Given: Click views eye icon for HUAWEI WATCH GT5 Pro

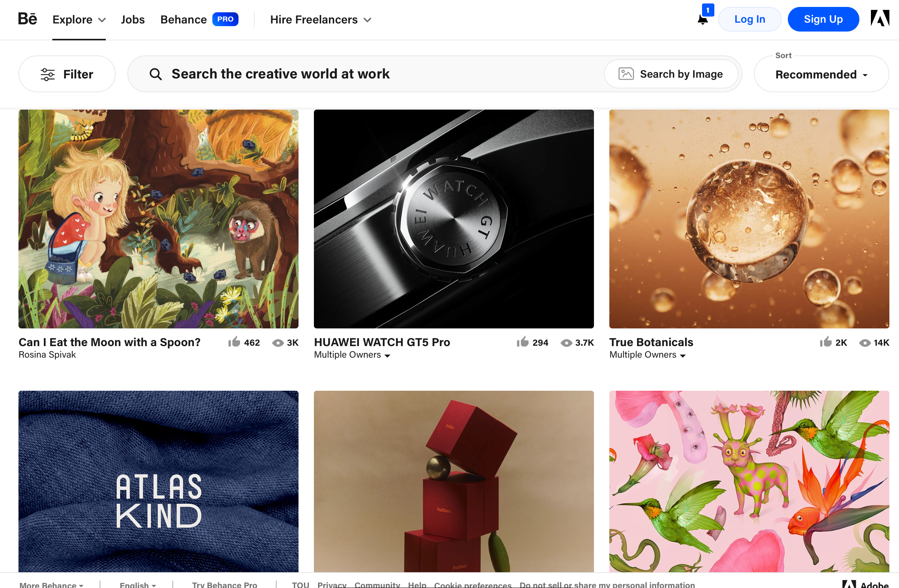Looking at the screenshot, I should [x=566, y=343].
